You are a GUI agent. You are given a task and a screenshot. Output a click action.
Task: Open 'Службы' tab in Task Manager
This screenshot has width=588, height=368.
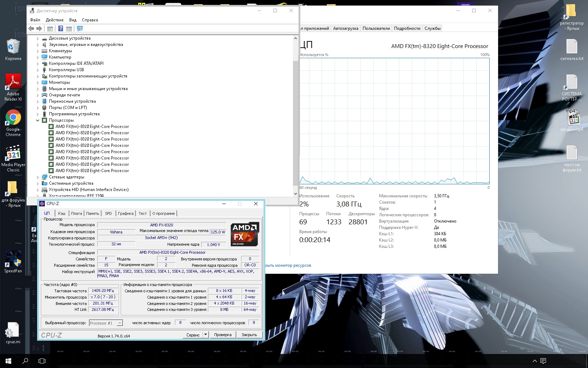point(433,28)
